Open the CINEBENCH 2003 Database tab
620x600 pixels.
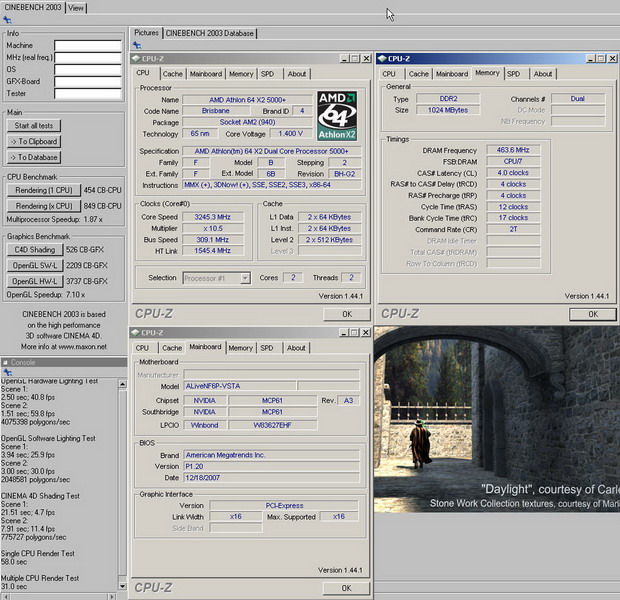[208, 33]
